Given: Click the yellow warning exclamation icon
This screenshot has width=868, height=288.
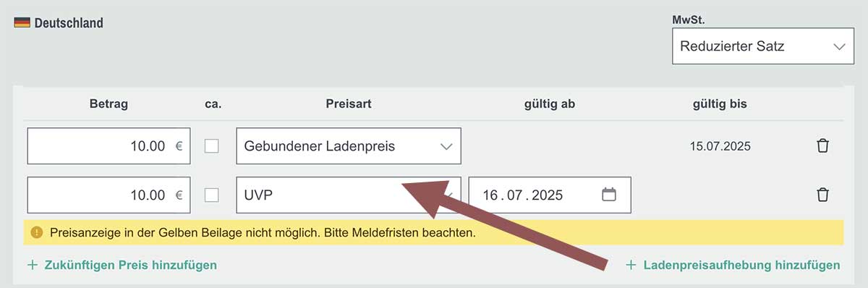Looking at the screenshot, I should [x=37, y=233].
